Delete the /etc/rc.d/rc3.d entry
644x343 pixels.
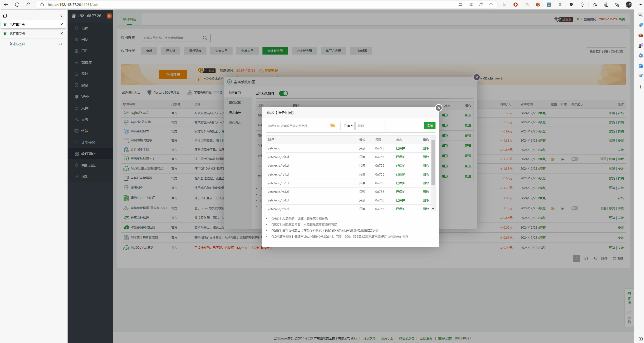[426, 192]
